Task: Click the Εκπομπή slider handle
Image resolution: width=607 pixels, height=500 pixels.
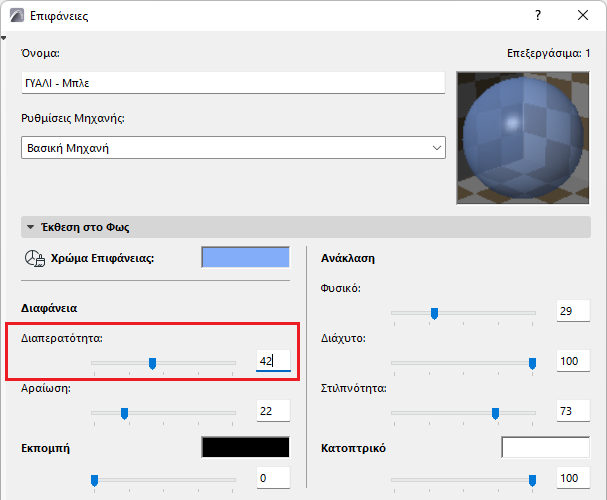Action: pos(94,480)
